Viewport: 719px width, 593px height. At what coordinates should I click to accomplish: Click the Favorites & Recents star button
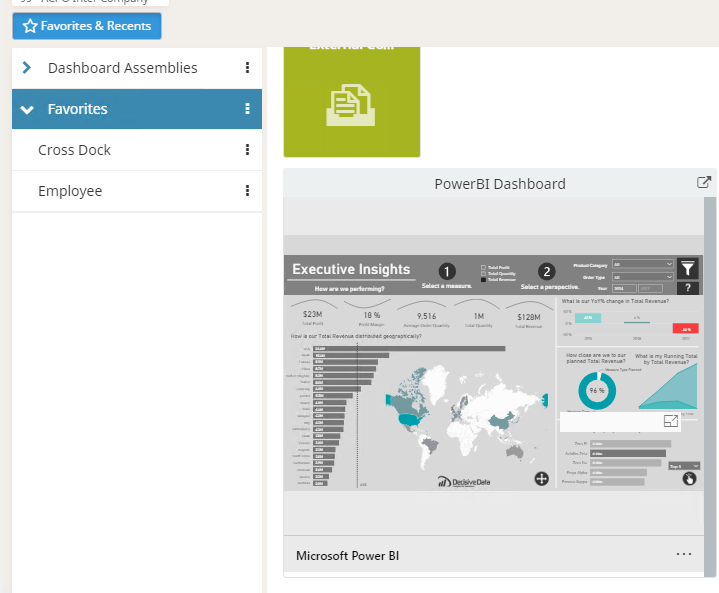tap(87, 26)
